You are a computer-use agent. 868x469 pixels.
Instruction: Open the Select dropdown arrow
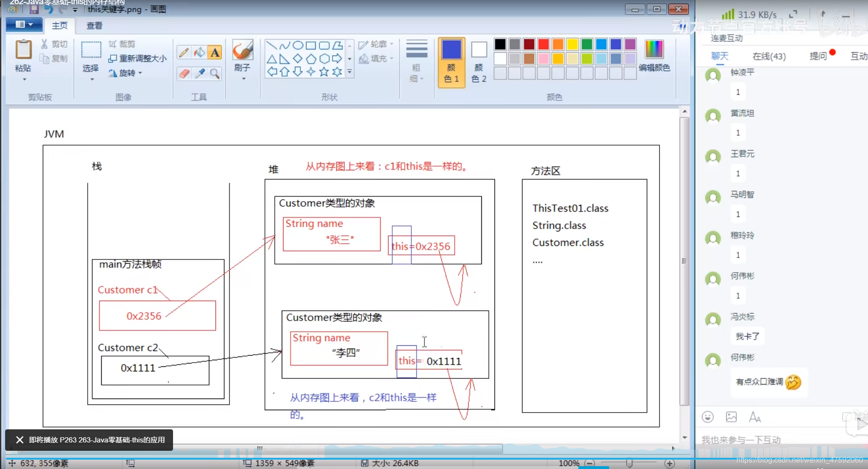pyautogui.click(x=92, y=79)
